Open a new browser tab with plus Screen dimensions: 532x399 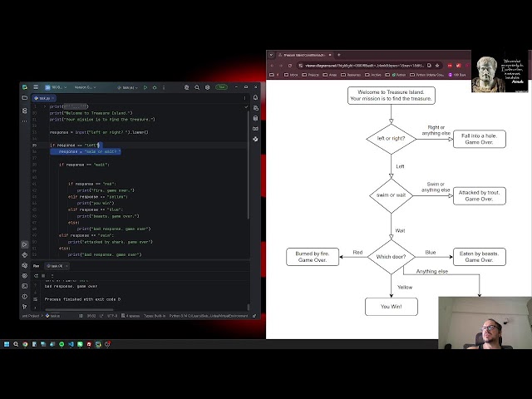pyautogui.click(x=339, y=55)
